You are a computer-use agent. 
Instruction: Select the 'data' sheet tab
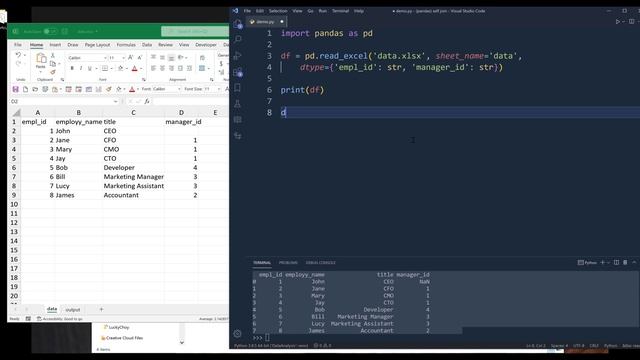click(52, 309)
